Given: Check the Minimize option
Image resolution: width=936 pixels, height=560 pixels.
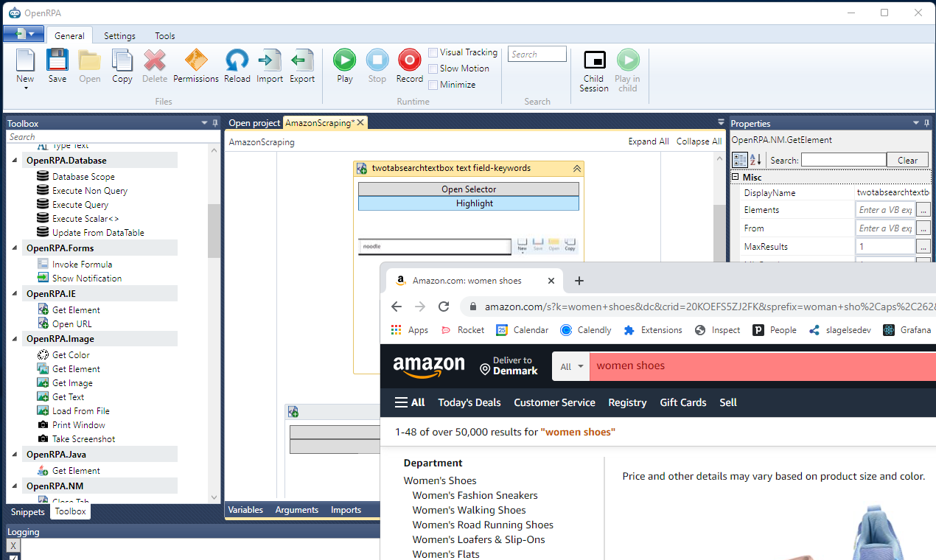Looking at the screenshot, I should (x=433, y=85).
